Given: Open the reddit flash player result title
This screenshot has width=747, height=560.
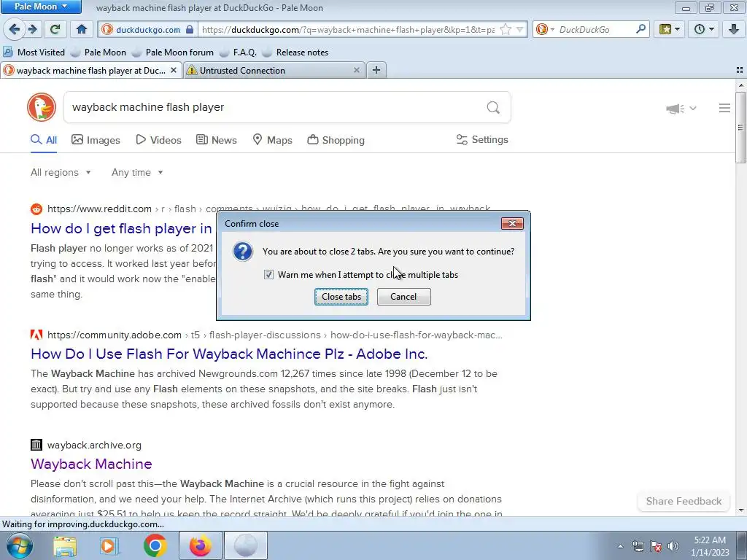Looking at the screenshot, I should tap(121, 228).
